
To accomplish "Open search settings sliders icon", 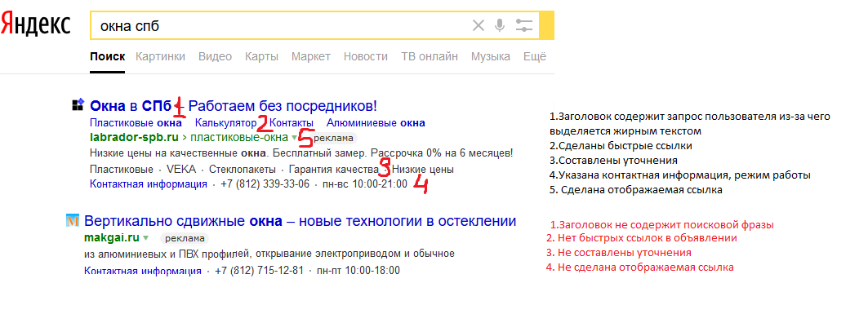I will point(523,25).
